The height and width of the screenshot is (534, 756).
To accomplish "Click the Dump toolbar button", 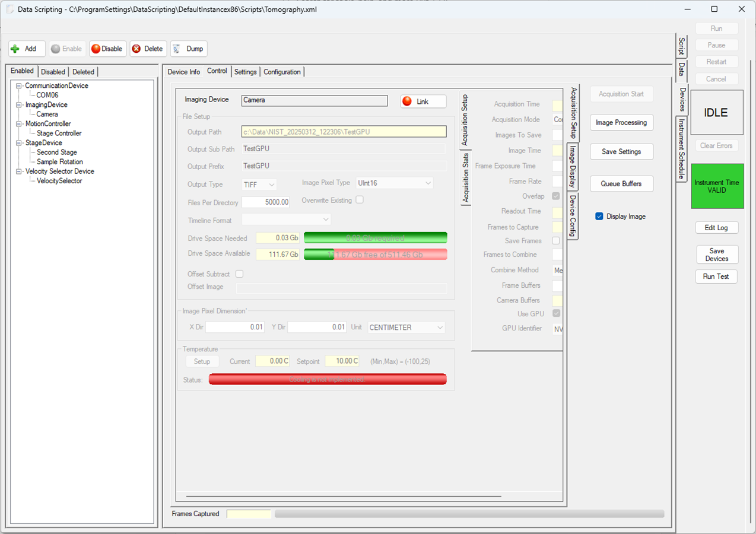I will (x=189, y=49).
